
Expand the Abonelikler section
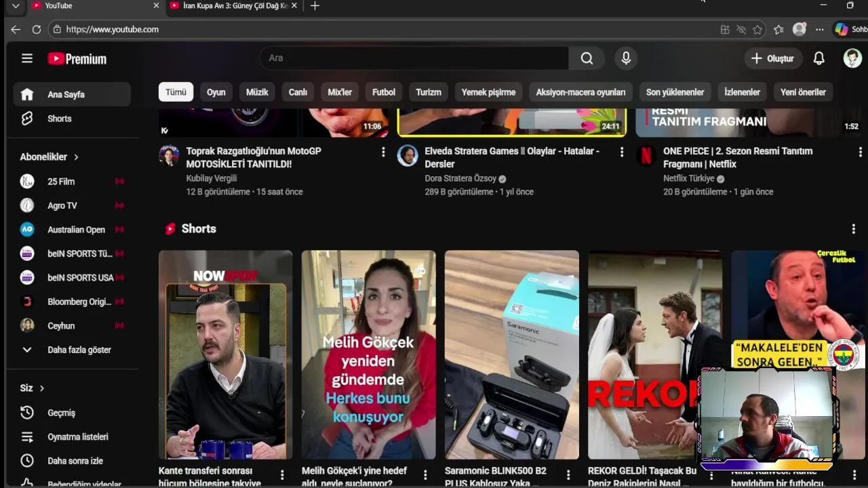(50, 157)
